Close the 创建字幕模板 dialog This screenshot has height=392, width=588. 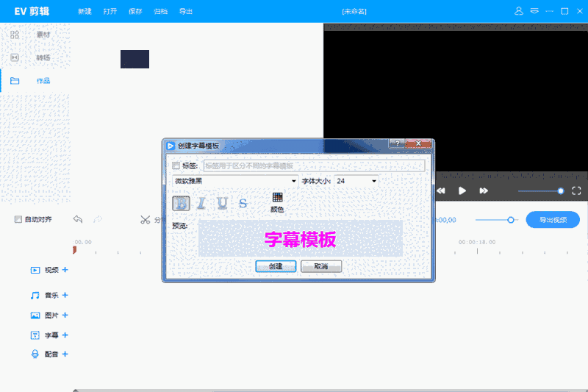[x=418, y=143]
